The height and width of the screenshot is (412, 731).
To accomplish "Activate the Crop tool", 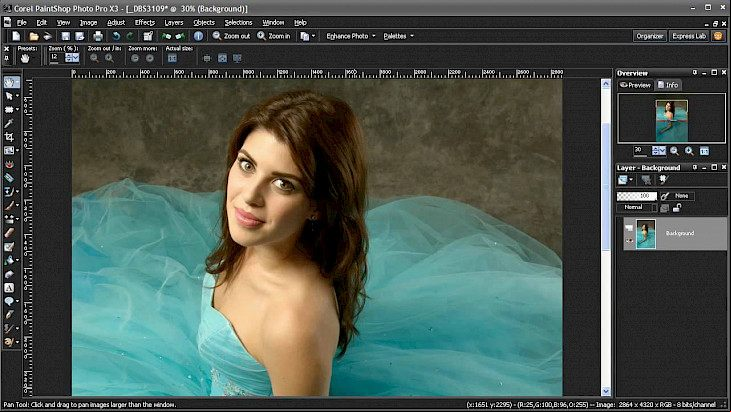I will 9,137.
